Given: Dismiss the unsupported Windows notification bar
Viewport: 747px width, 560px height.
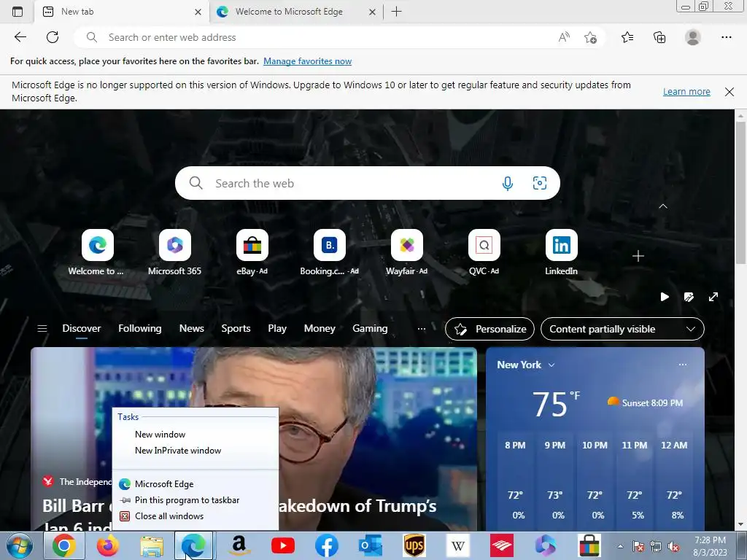Looking at the screenshot, I should coord(729,91).
